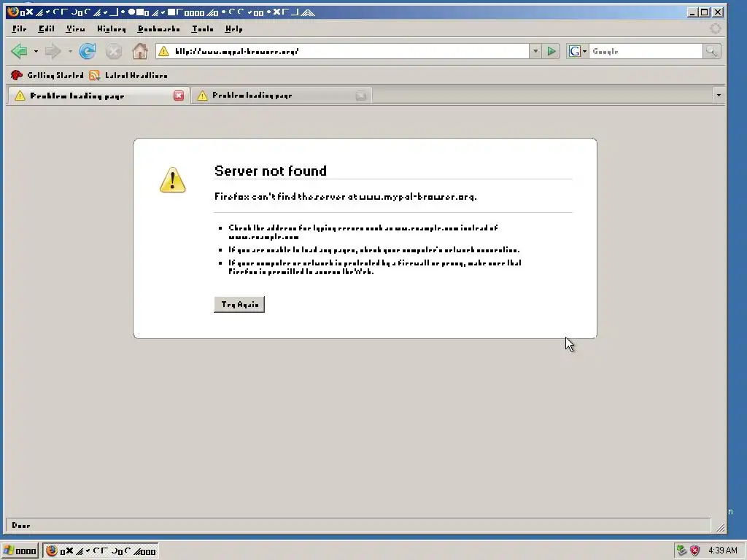Image resolution: width=747 pixels, height=560 pixels.
Task: Open the Windows Start button
Action: coord(20,551)
